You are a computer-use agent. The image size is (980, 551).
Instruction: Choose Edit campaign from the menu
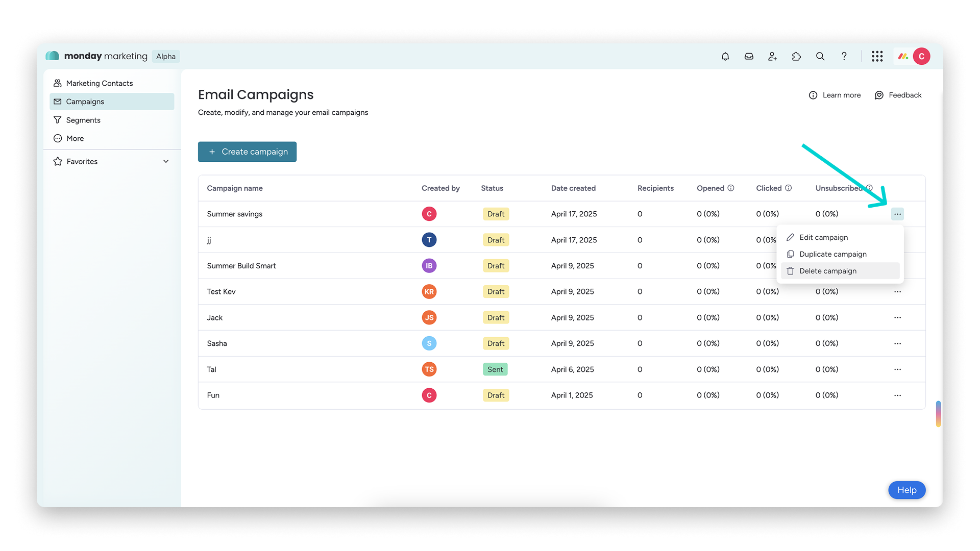coord(840,237)
